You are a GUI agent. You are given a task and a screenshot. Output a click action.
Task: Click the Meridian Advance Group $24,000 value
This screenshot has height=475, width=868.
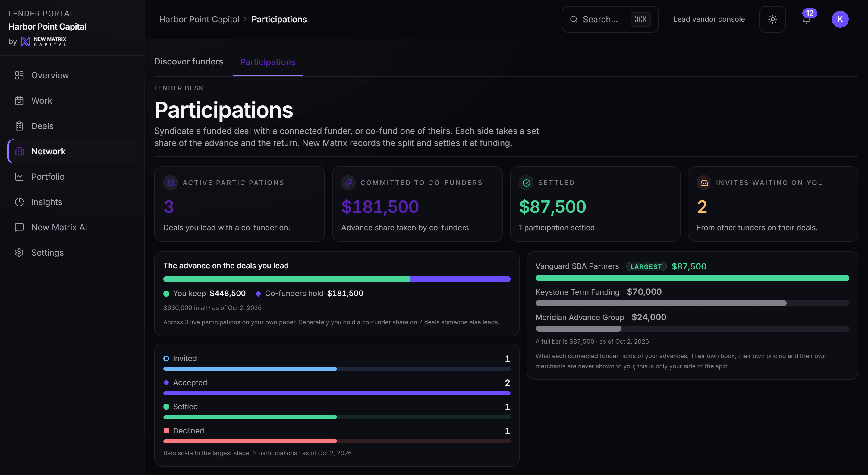pyautogui.click(x=649, y=317)
